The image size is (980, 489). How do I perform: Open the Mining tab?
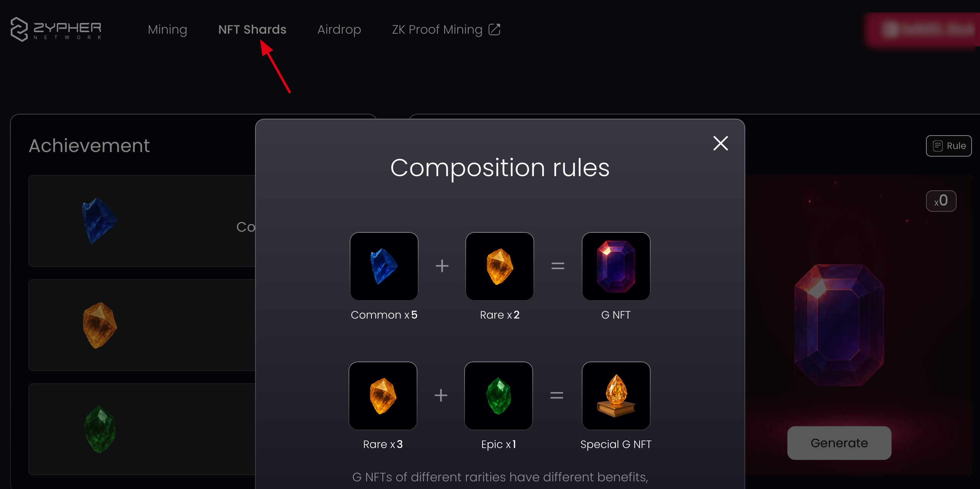(167, 29)
